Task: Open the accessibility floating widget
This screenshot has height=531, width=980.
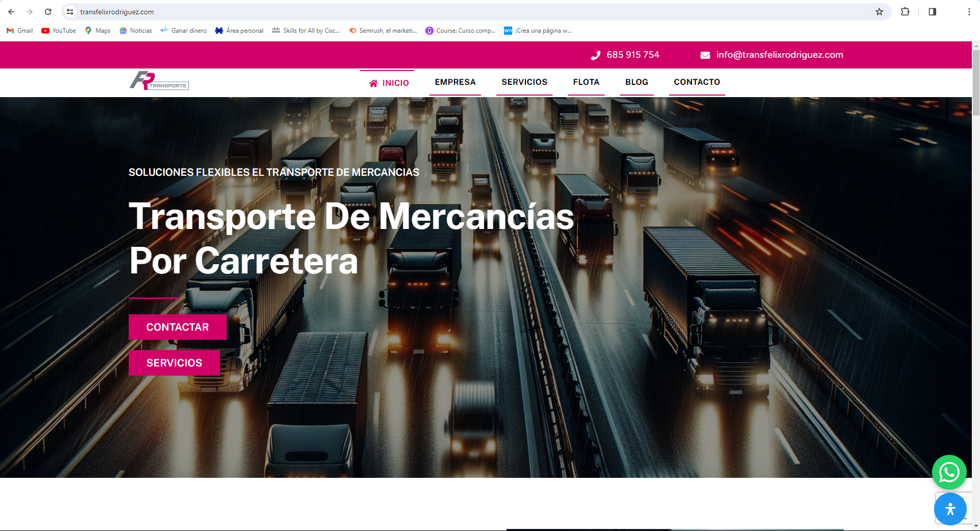Action: click(950, 509)
